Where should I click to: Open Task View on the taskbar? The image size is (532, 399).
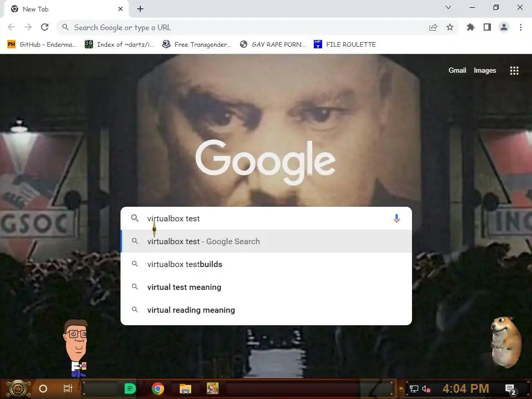[68, 389]
